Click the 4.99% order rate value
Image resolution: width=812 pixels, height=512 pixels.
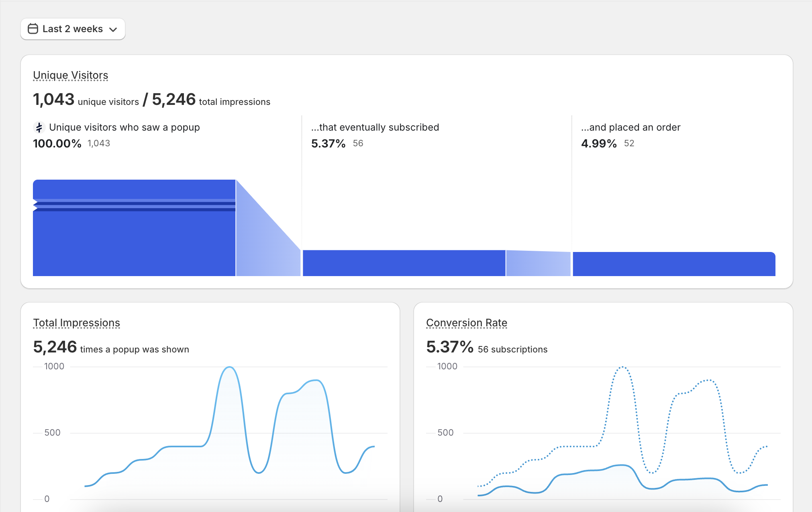[599, 143]
